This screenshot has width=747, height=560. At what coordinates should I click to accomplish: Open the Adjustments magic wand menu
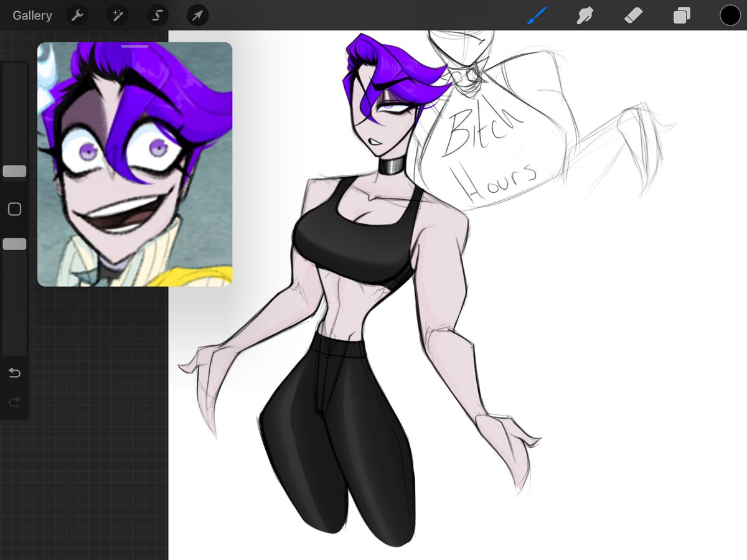point(117,15)
